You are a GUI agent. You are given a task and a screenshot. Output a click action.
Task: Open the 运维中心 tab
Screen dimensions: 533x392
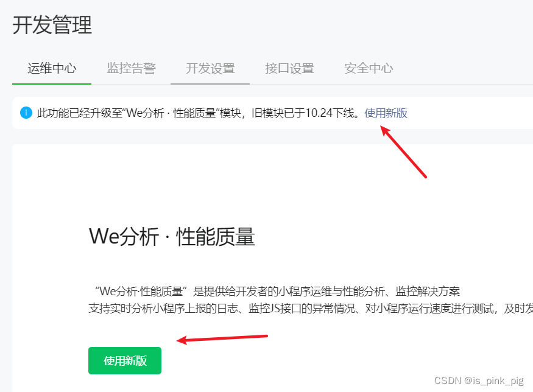coord(52,68)
